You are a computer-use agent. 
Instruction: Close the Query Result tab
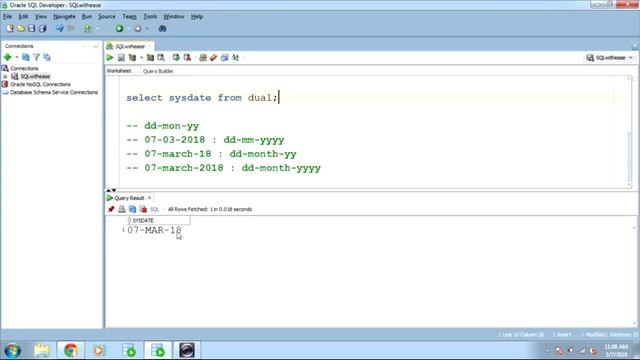[149, 198]
